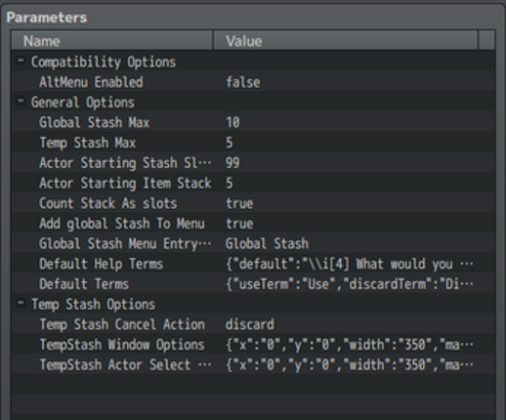This screenshot has height=420, width=506.
Task: Click the value 99 for Actor Starting Stash
Action: pos(232,163)
